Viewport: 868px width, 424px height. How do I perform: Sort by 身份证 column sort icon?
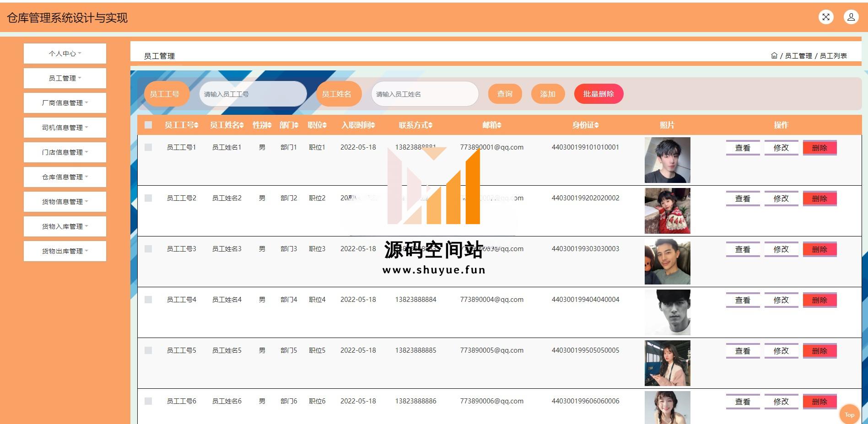pos(596,125)
